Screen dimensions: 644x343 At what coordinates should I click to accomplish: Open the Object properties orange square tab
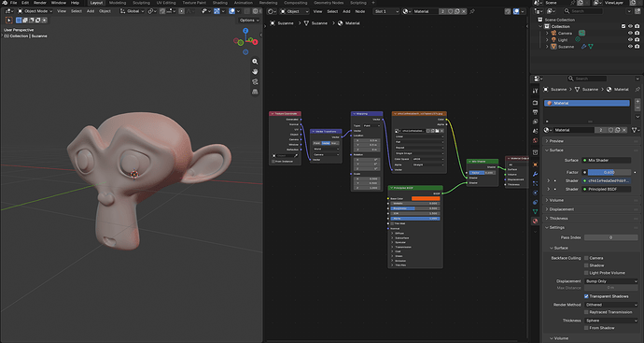pyautogui.click(x=535, y=164)
